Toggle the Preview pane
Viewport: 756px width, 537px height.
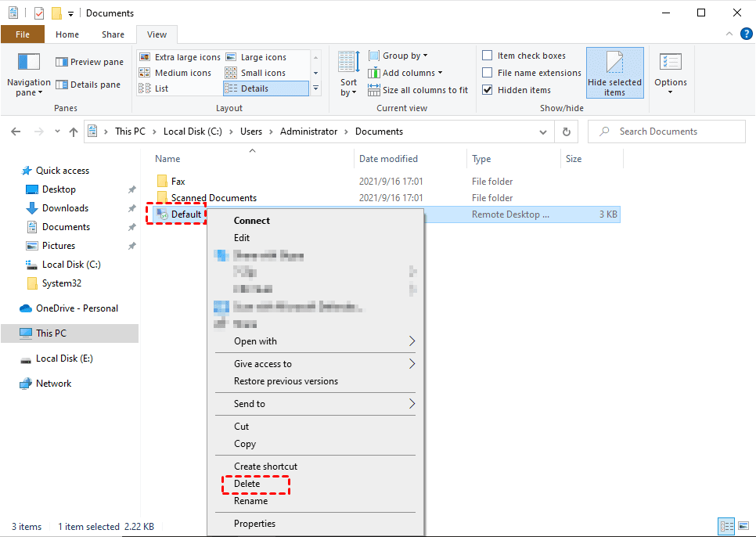tap(90, 62)
